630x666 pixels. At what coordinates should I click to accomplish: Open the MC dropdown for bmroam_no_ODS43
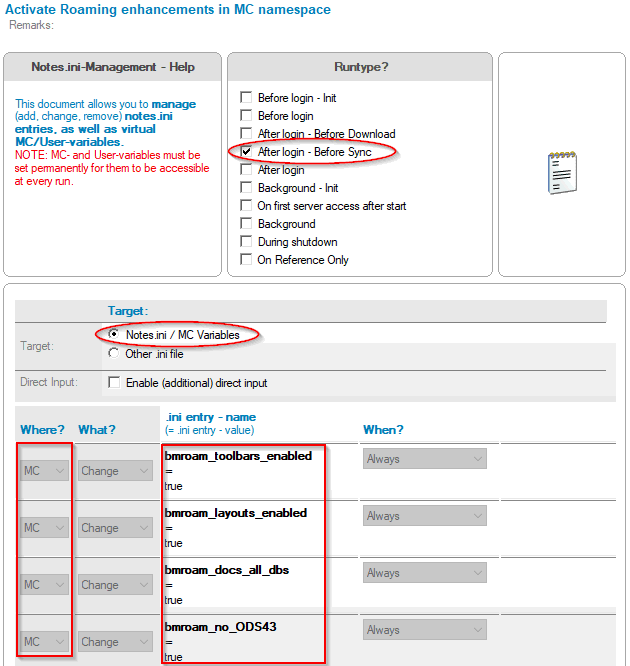tap(44, 642)
